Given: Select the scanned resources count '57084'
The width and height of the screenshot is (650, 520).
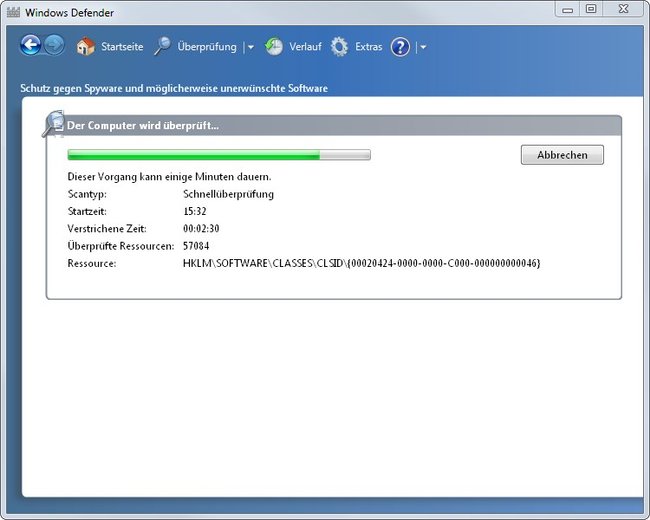Looking at the screenshot, I should (196, 246).
